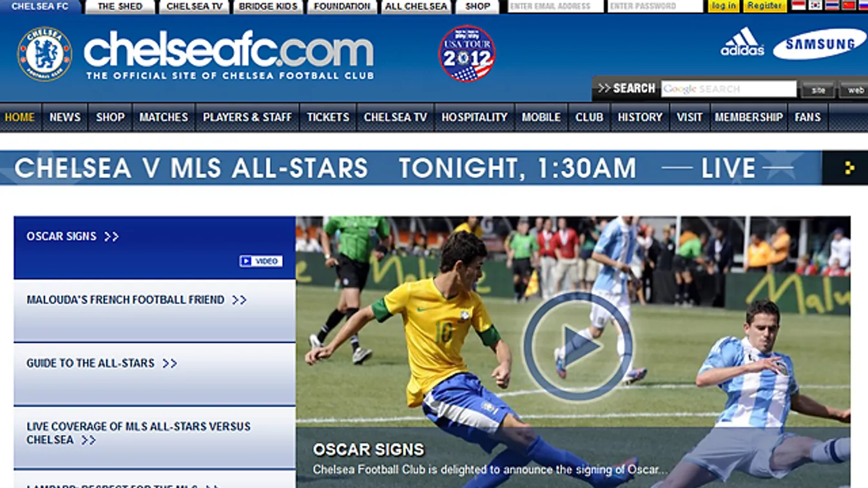This screenshot has width=868, height=488.
Task: Switch to the Shop top tab
Action: [477, 6]
